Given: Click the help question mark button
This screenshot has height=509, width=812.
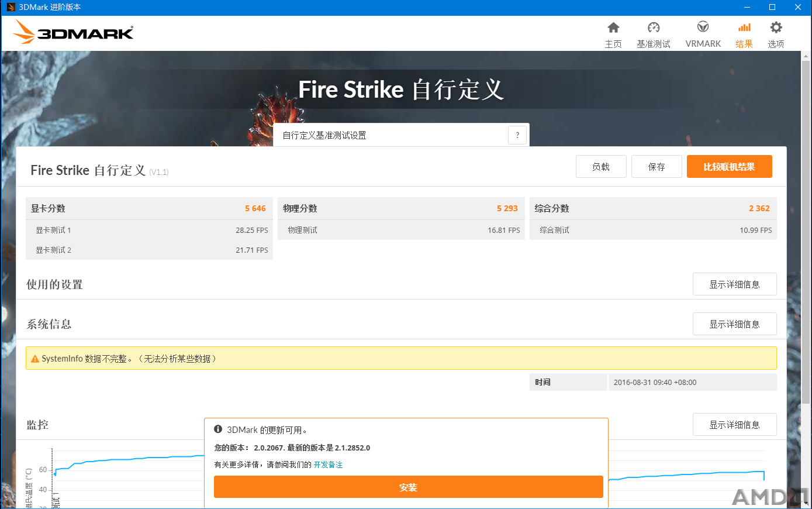Looking at the screenshot, I should click(517, 135).
